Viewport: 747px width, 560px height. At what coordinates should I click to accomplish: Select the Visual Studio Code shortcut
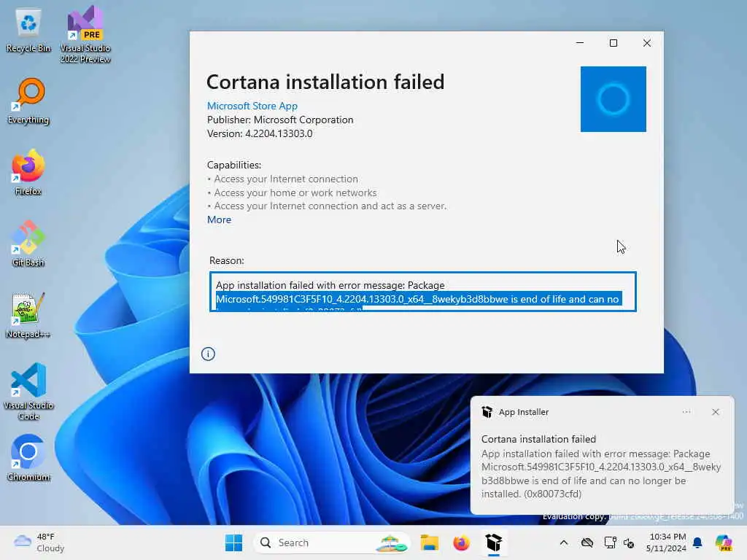coord(28,392)
